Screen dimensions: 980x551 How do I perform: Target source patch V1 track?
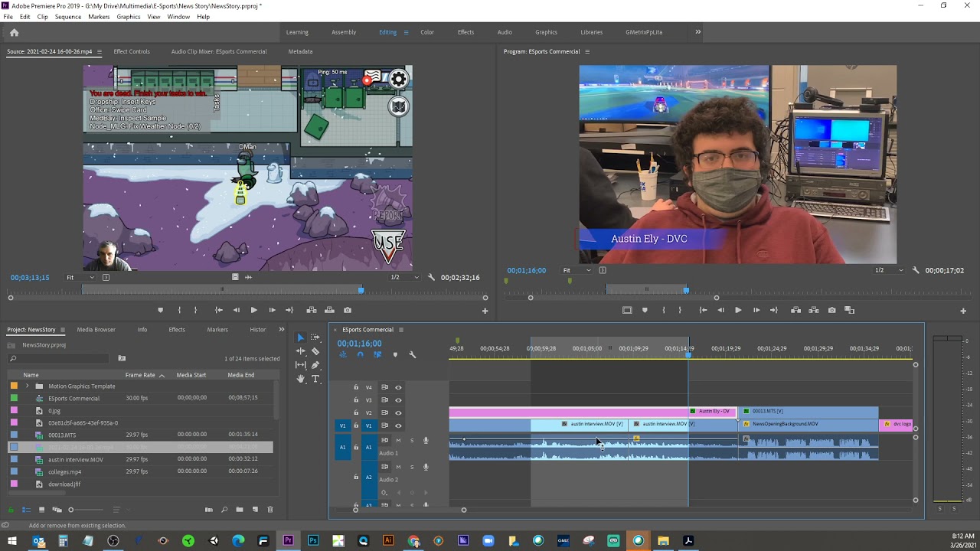342,425
